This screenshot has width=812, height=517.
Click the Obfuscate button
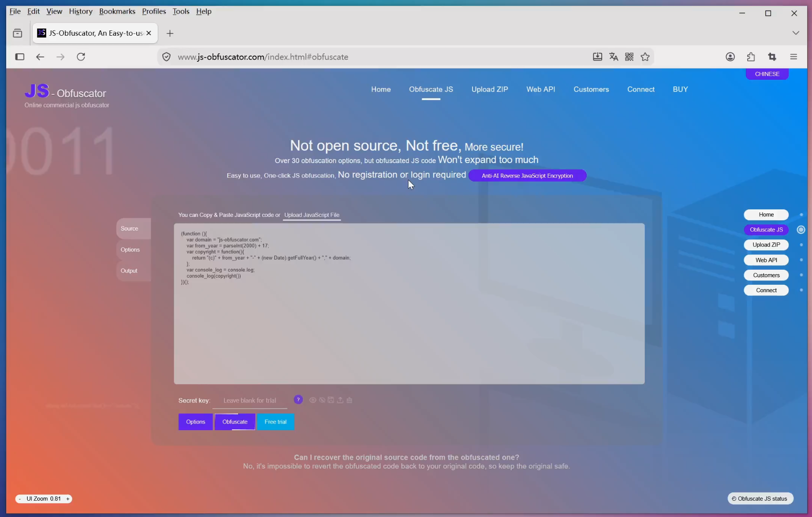[x=235, y=422]
